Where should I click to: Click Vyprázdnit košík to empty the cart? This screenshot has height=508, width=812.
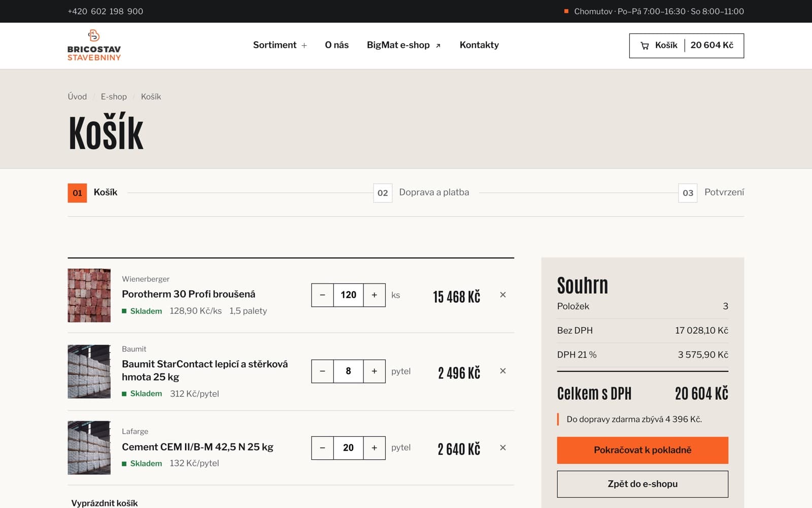click(105, 503)
